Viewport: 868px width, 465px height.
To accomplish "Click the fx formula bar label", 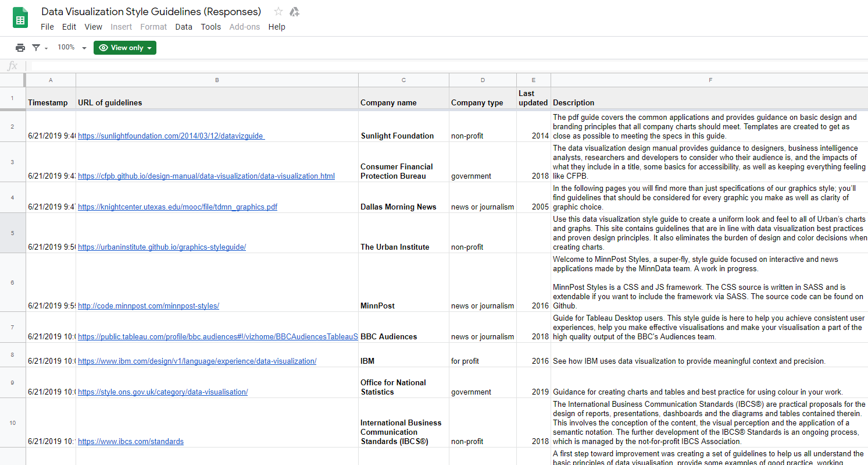I will (12, 66).
